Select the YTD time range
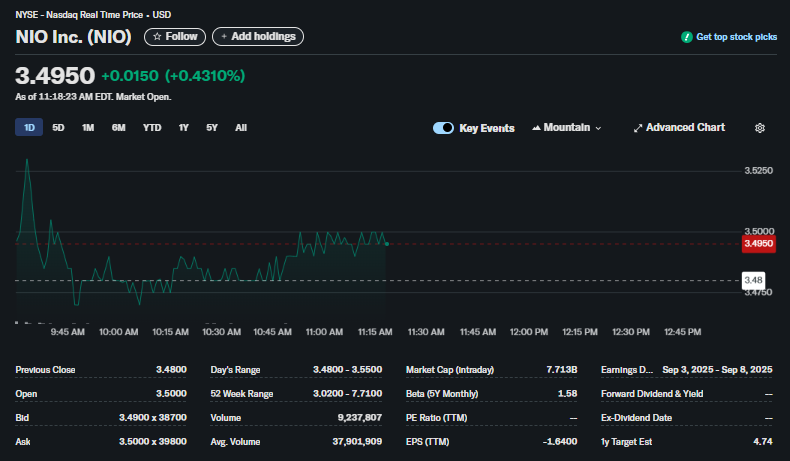Screen dimensions: 790x461 (x=152, y=127)
